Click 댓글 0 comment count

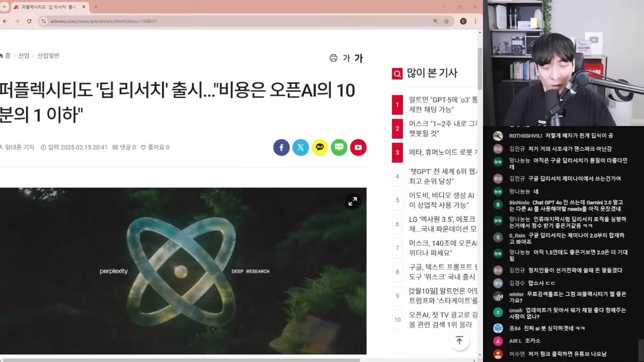pyautogui.click(x=124, y=147)
